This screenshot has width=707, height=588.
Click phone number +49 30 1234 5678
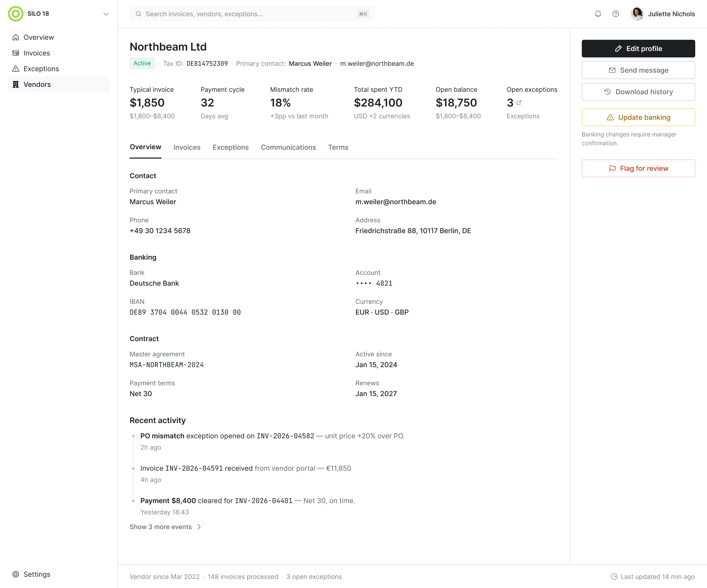pyautogui.click(x=160, y=231)
